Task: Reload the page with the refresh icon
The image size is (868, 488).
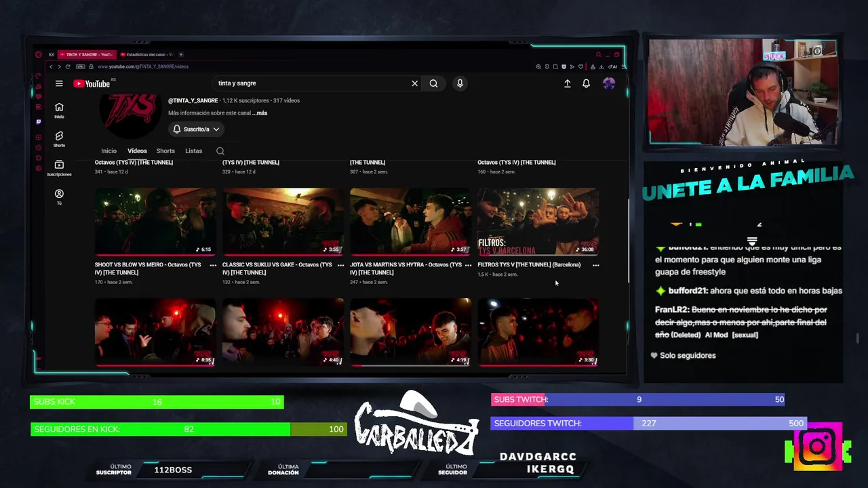Action: click(x=68, y=66)
